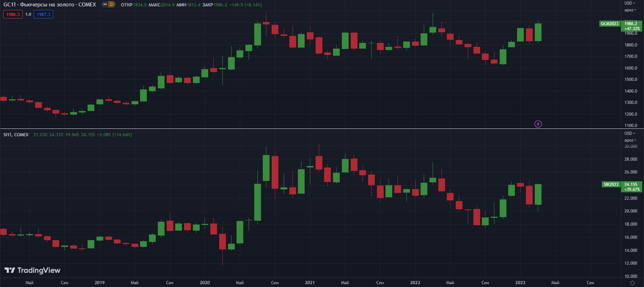Image resolution: width=644 pixels, height=287 pixels.
Task: Open scale mode dropdown under silver USD
Action: pyautogui.click(x=630, y=140)
